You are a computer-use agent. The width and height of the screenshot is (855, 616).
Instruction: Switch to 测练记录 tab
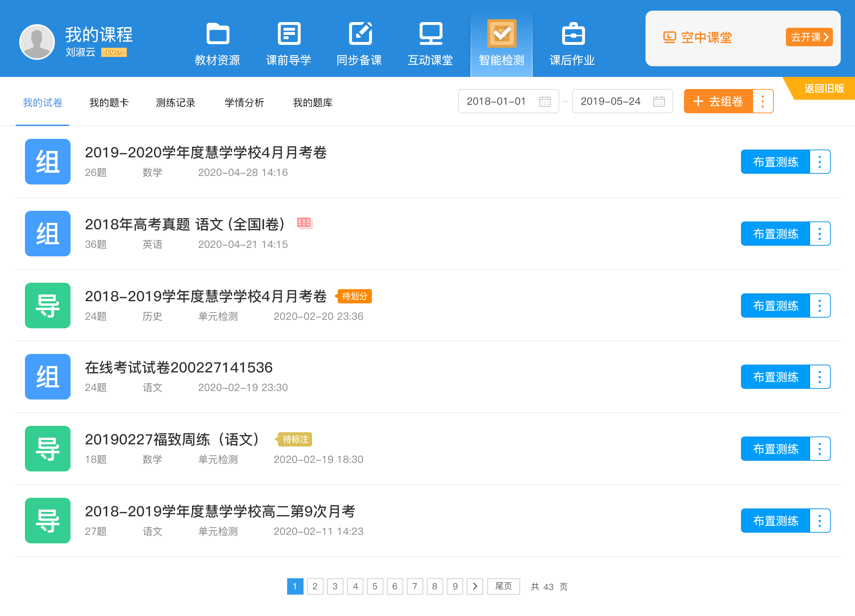click(175, 103)
